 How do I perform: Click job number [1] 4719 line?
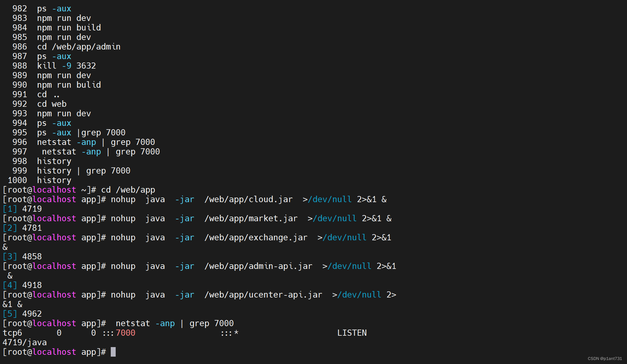point(22,209)
